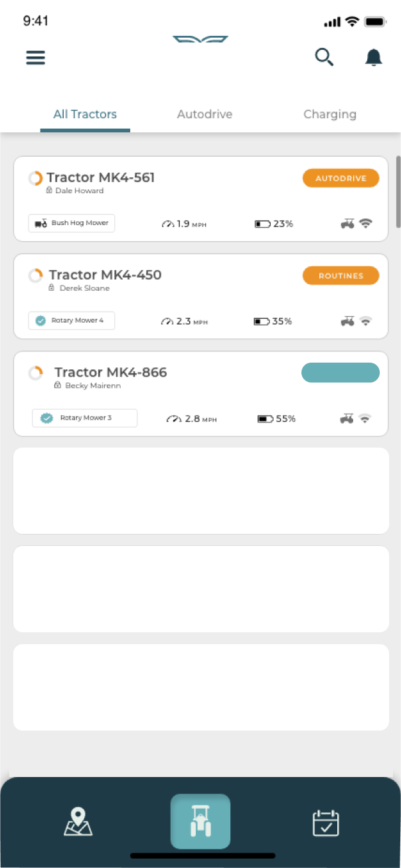The image size is (401, 868).
Task: Click the circular progress ring on Tractor MK4-450
Action: [35, 275]
